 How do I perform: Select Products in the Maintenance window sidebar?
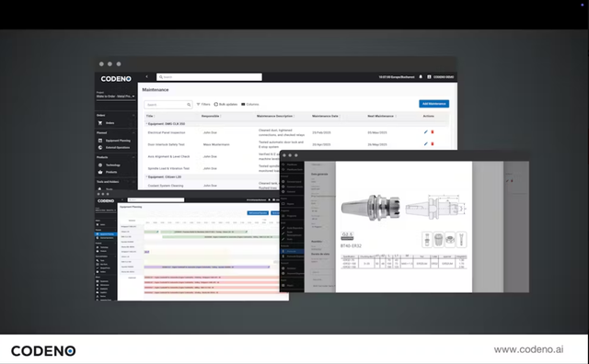pyautogui.click(x=109, y=172)
